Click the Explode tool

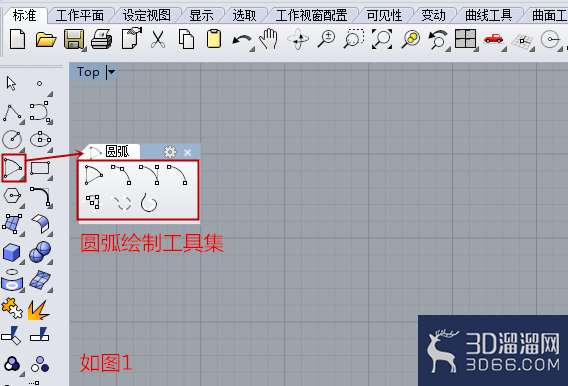[39, 310]
